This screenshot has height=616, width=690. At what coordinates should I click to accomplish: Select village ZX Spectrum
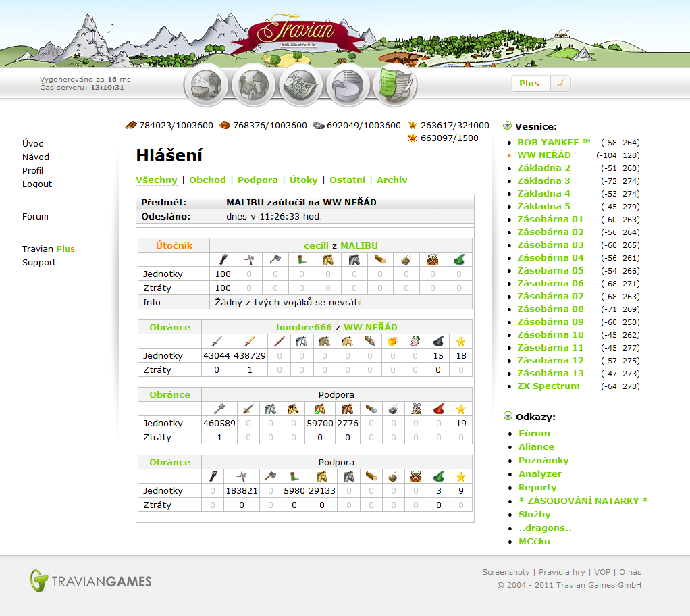(548, 386)
